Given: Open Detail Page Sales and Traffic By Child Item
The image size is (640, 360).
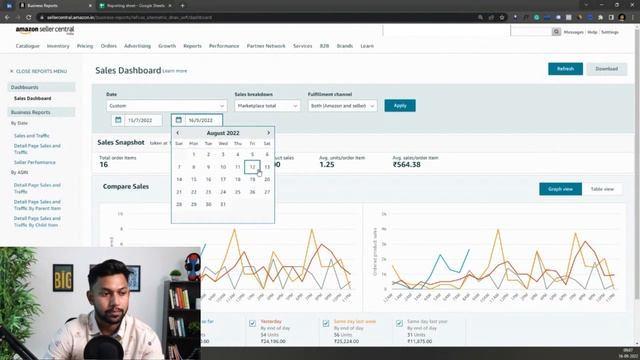Looking at the screenshot, I should tap(37, 222).
